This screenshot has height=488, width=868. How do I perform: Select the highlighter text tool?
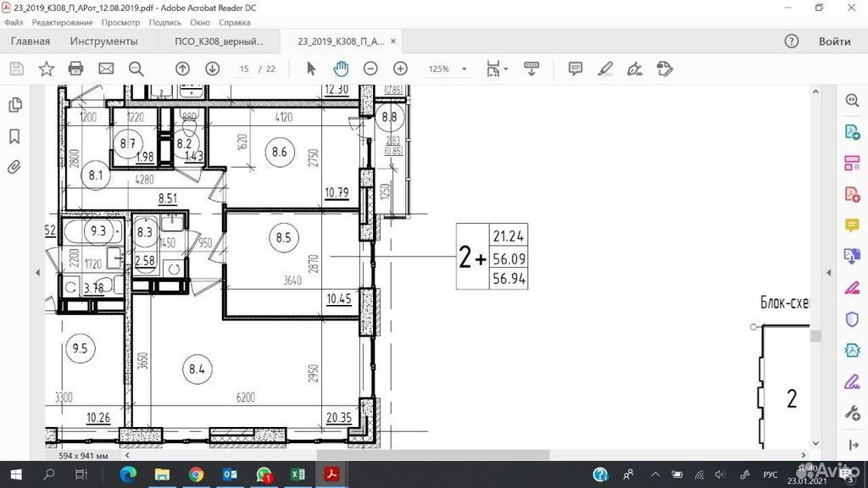pos(605,69)
